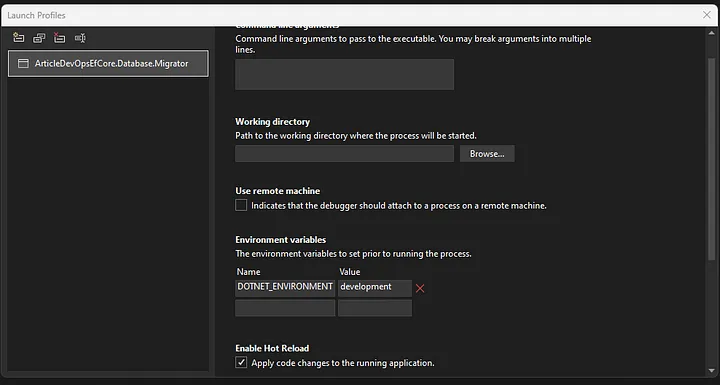The width and height of the screenshot is (720, 385).
Task: Rename the selected launch profile
Action: pos(80,38)
